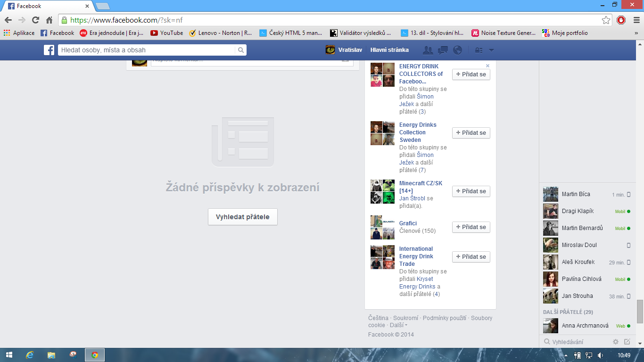Join Grafici group

[471, 227]
